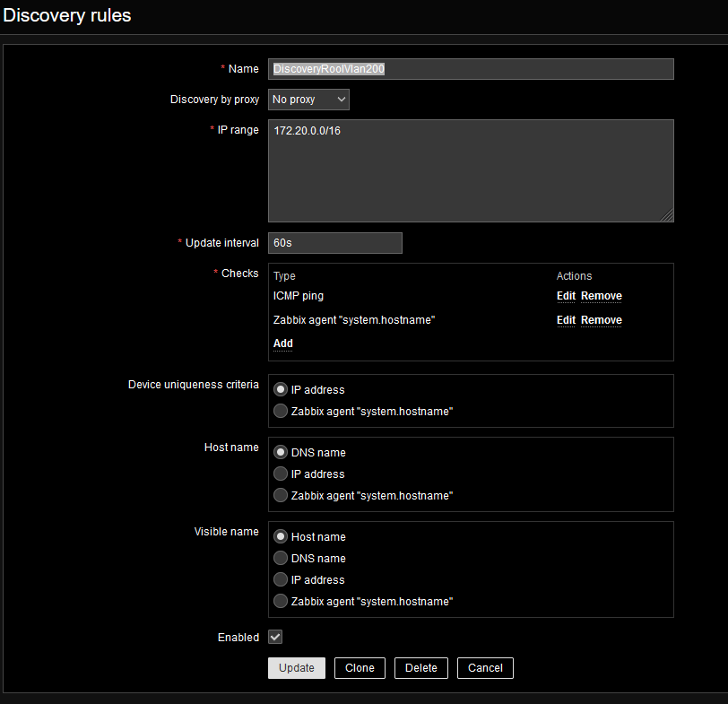Delete this discovery rule

[420, 668]
